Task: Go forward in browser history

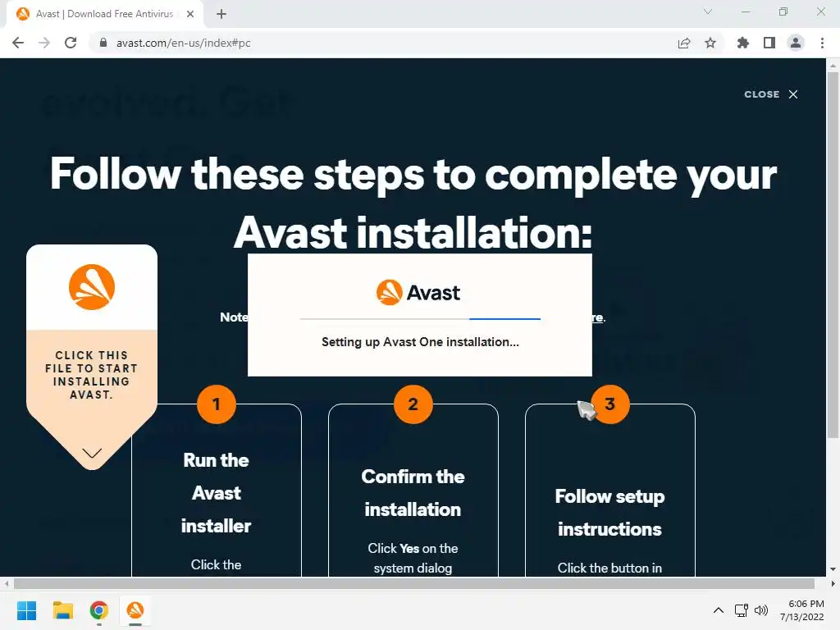Action: click(44, 43)
